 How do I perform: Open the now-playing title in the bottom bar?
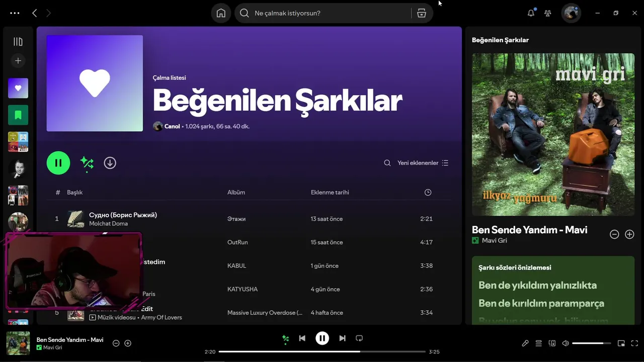70,340
